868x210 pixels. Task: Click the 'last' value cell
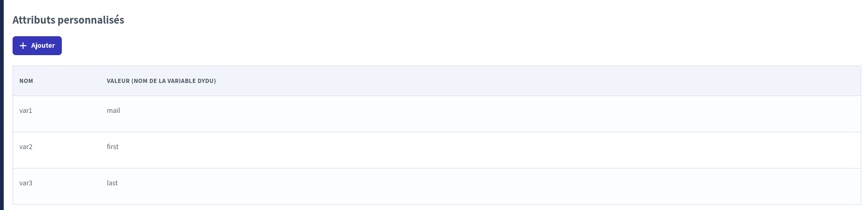click(x=112, y=183)
